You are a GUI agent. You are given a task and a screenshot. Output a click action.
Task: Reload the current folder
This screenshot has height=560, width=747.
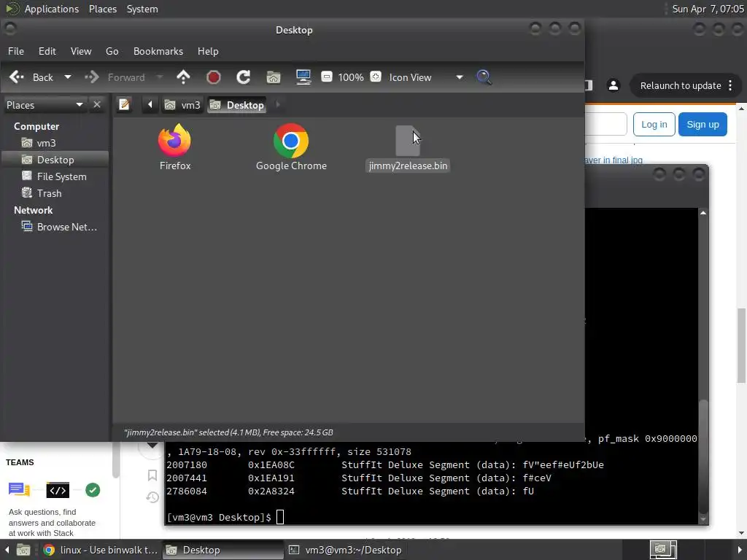[244, 77]
